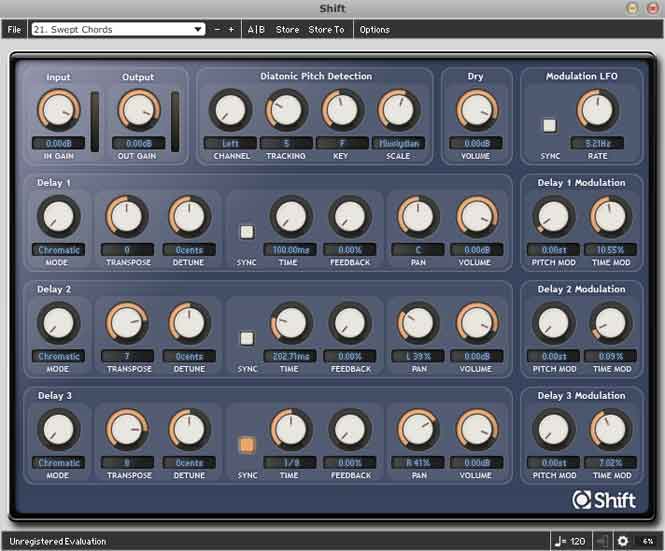Viewport: 665px width, 551px height.
Task: Click the Shift logo
Action: point(604,500)
